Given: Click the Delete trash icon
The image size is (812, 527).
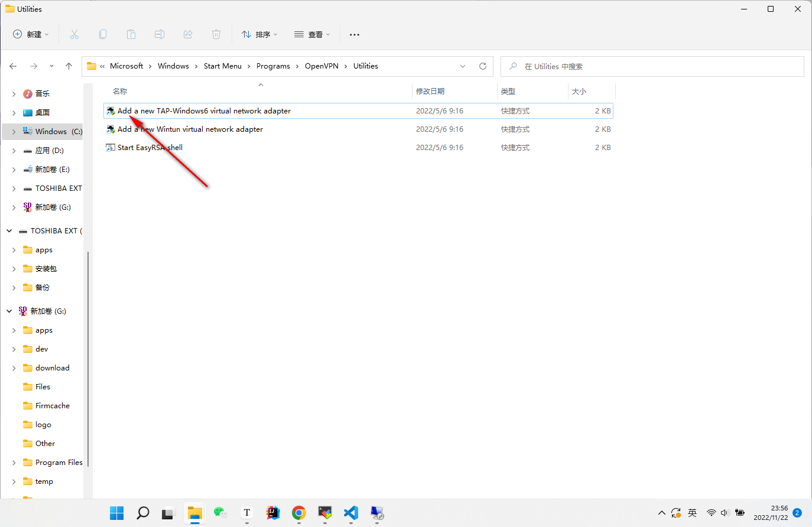Looking at the screenshot, I should [x=216, y=34].
